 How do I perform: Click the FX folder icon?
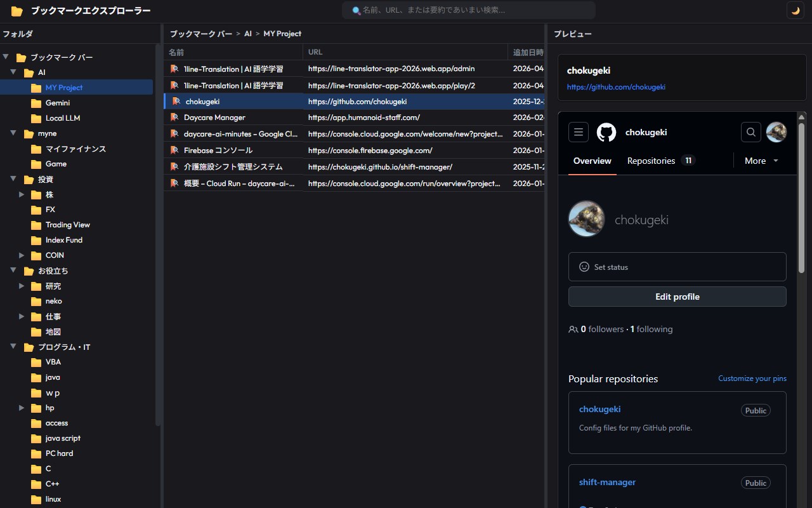pyautogui.click(x=36, y=210)
